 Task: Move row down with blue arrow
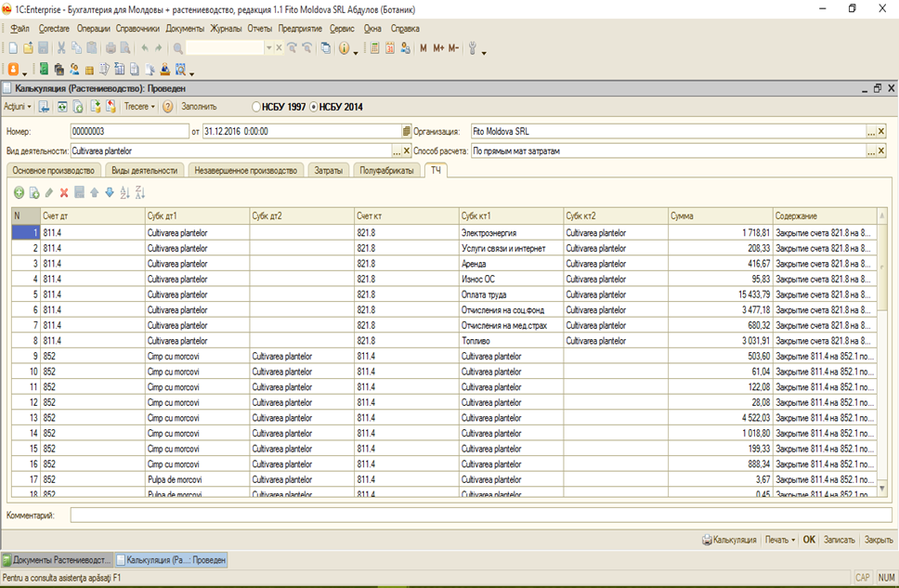click(110, 193)
